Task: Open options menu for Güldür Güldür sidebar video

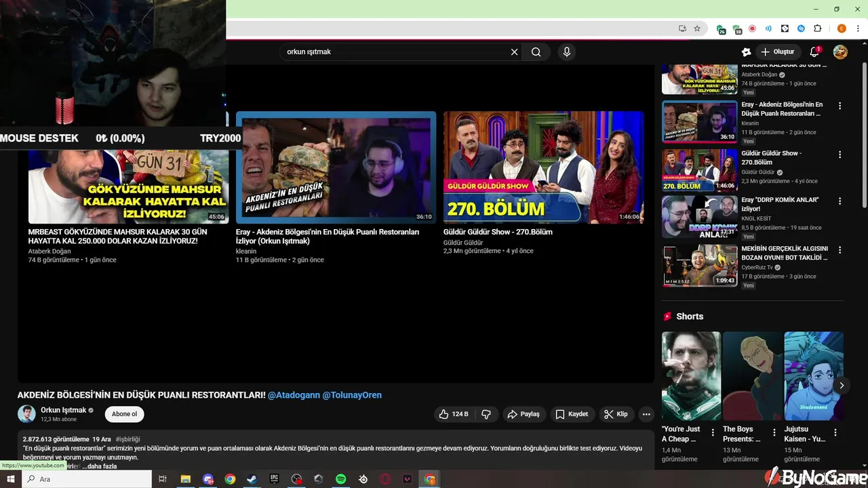Action: point(840,155)
